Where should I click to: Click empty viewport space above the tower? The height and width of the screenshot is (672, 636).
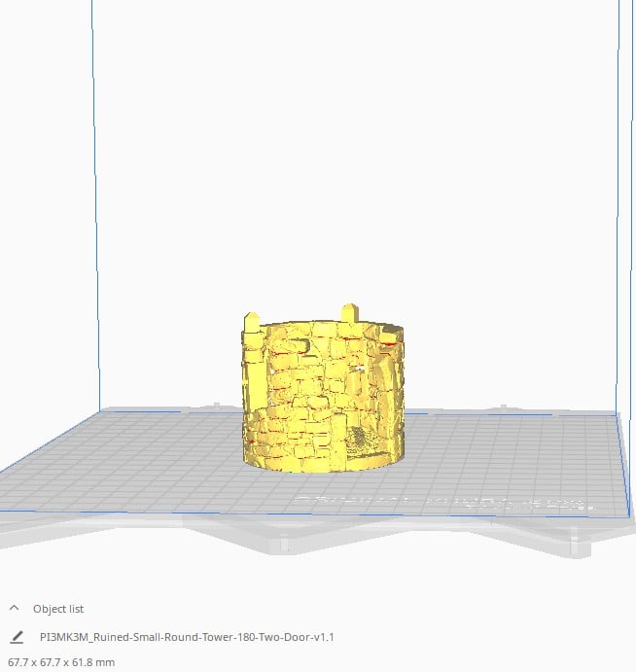click(x=321, y=146)
